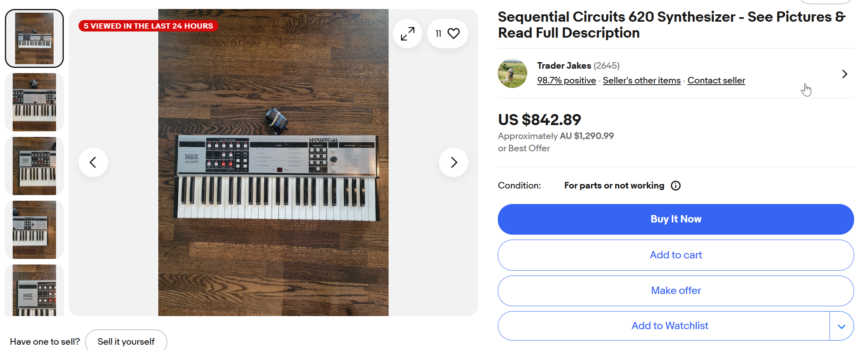Click the Trader Jakes seller avatar
The width and height of the screenshot is (868, 350).
512,74
